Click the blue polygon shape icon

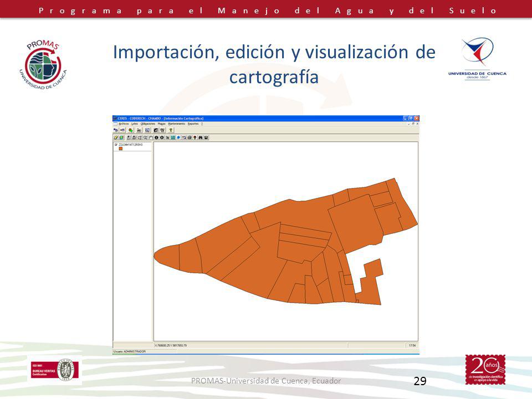(178, 138)
